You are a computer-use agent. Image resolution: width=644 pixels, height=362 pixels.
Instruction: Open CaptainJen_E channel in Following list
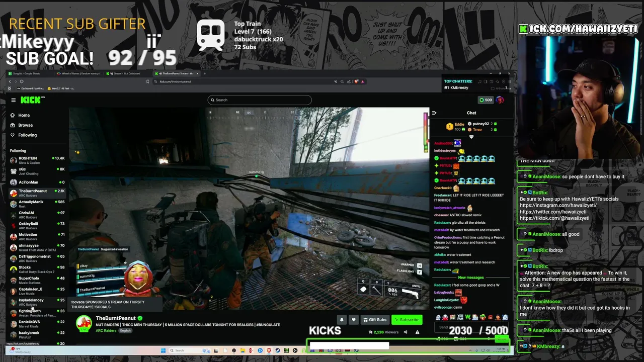(x=38, y=291)
